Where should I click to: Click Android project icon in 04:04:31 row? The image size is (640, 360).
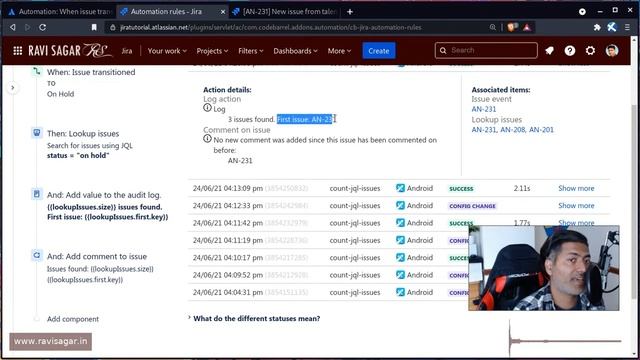point(400,292)
